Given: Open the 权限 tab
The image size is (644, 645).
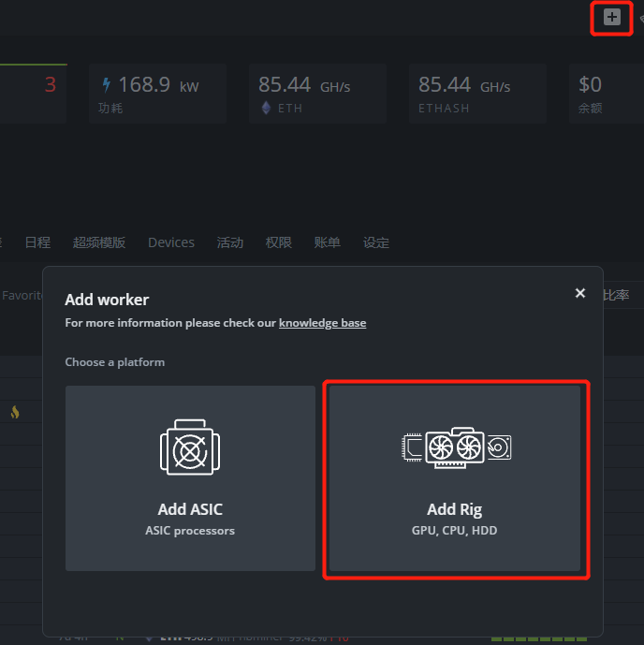Looking at the screenshot, I should (x=279, y=242).
